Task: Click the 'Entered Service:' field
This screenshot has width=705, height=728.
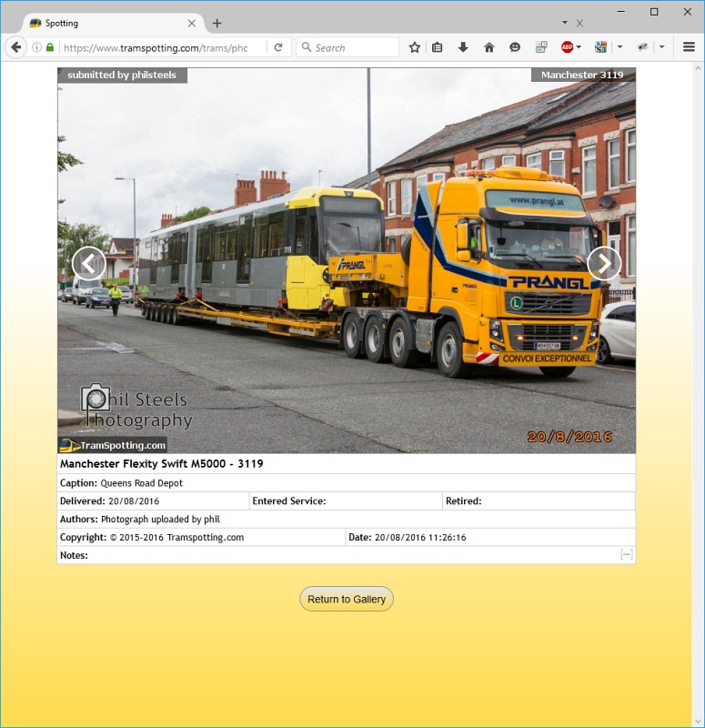Action: point(346,501)
